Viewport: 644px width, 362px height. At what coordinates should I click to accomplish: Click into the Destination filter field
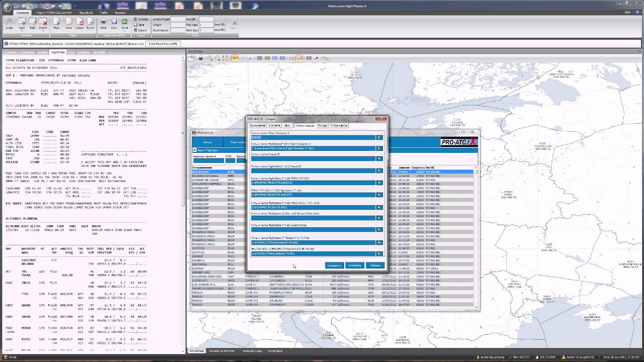point(178,30)
